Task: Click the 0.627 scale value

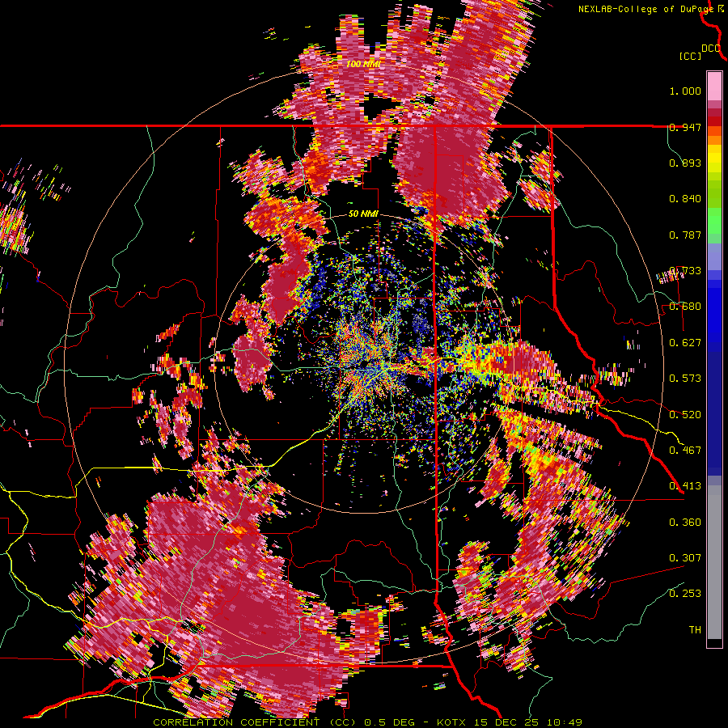Action: click(x=685, y=343)
